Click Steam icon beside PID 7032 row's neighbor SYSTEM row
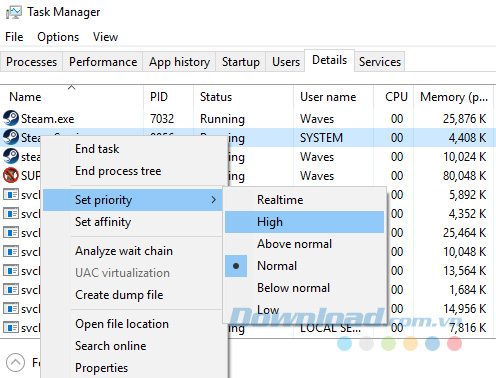The width and height of the screenshot is (496, 378). point(11,137)
